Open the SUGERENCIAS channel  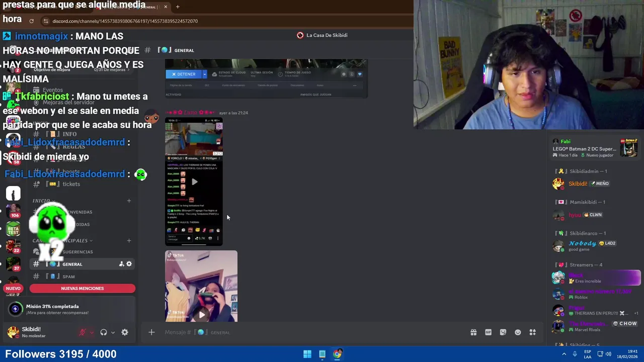[x=83, y=252]
